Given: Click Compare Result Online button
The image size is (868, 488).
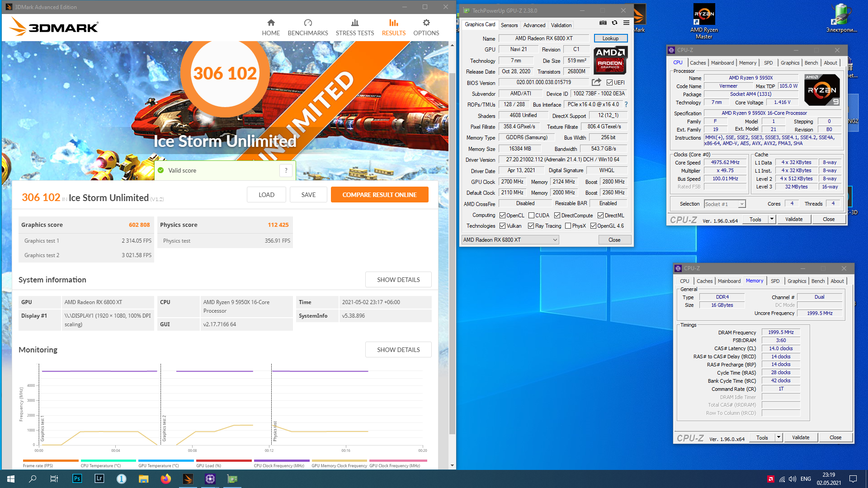Looking at the screenshot, I should pyautogui.click(x=379, y=195).
